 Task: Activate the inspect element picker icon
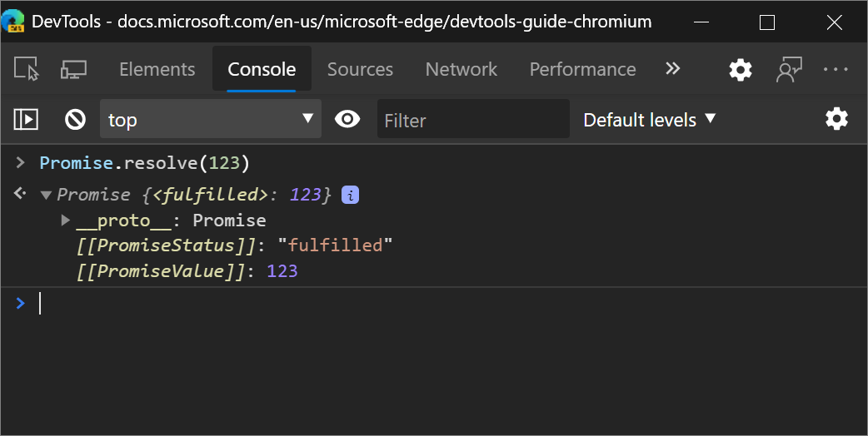26,69
